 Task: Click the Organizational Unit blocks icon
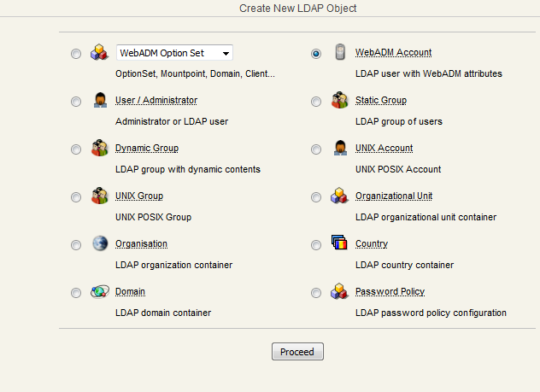(x=339, y=196)
